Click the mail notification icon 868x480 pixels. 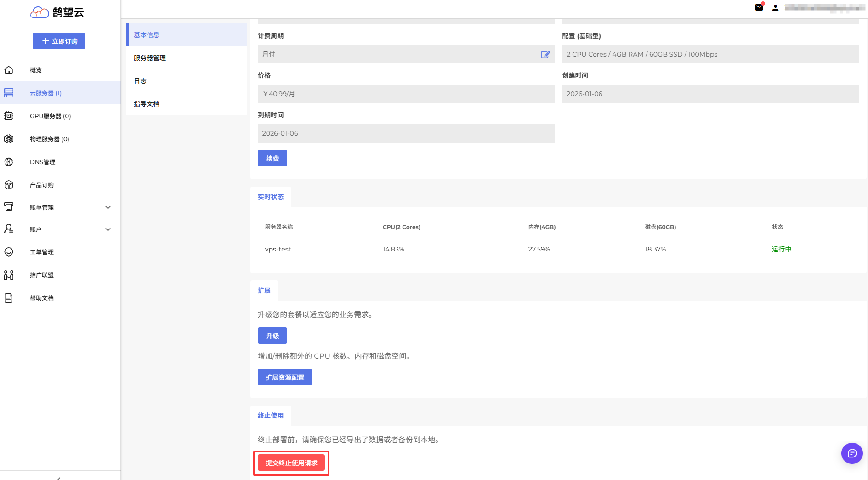(x=759, y=7)
